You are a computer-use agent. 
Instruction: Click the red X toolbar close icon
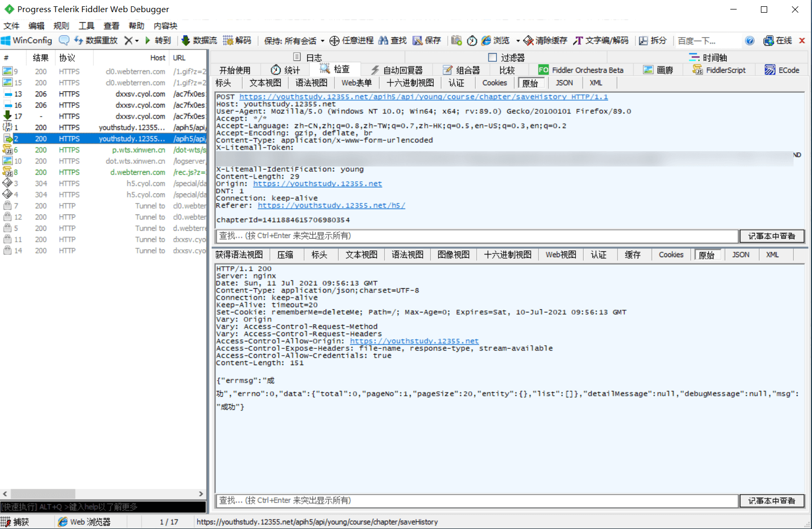click(802, 41)
